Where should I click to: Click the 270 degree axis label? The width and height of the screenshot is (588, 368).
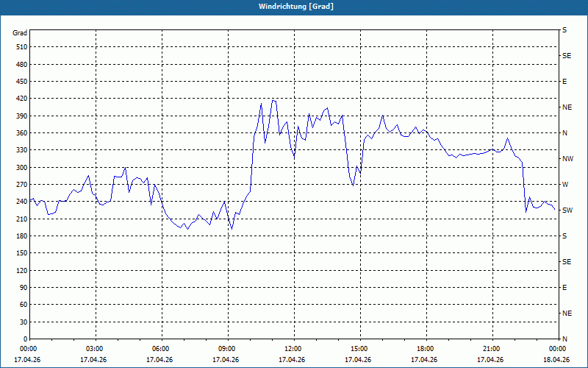pos(22,185)
